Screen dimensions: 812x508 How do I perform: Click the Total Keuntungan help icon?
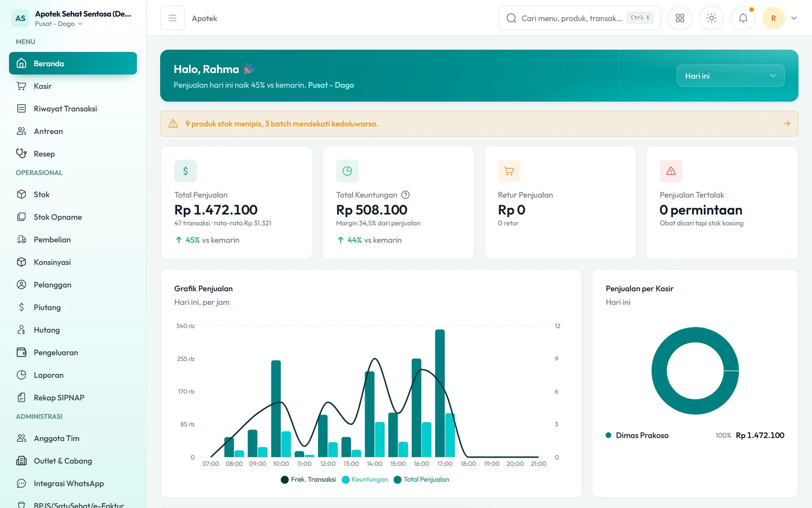[x=405, y=195]
